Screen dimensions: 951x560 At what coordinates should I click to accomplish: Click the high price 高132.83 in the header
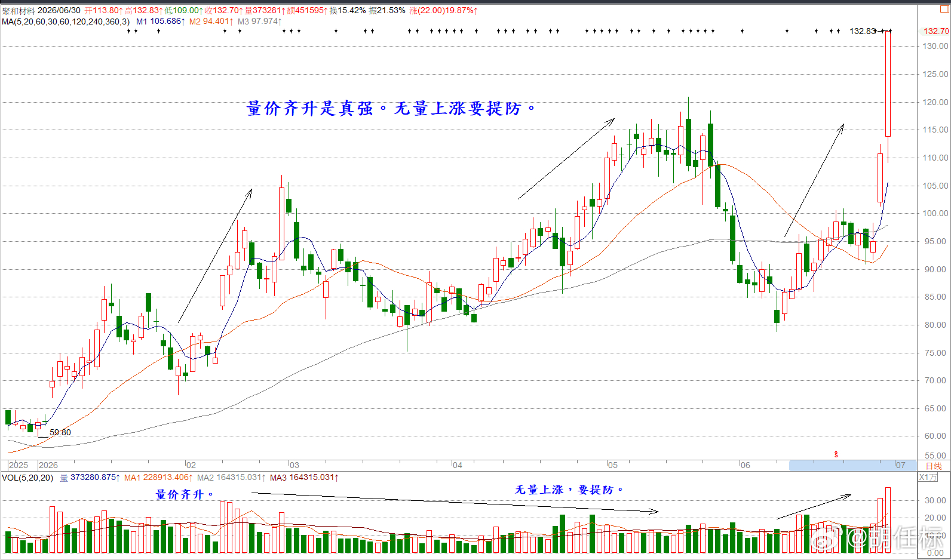(x=144, y=11)
